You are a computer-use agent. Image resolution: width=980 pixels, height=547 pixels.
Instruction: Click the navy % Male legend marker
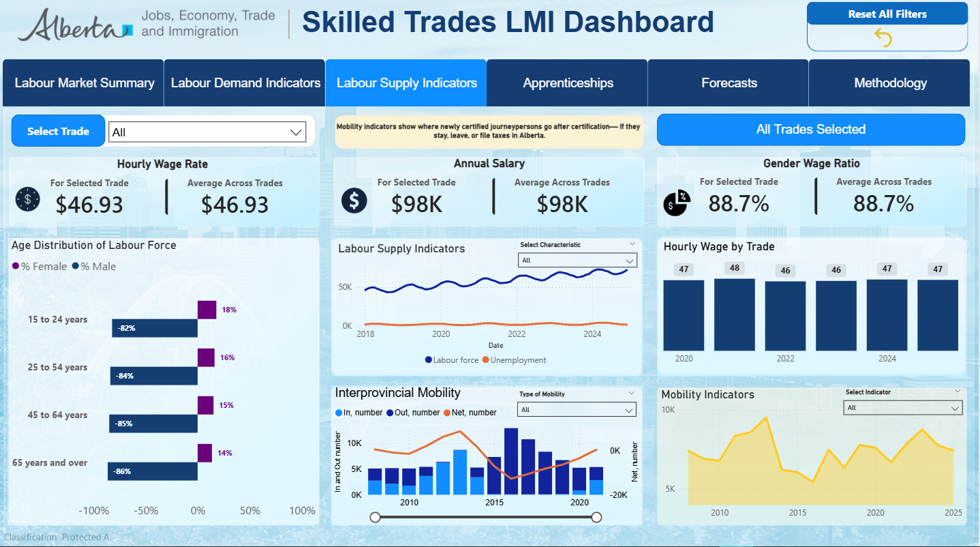[76, 267]
